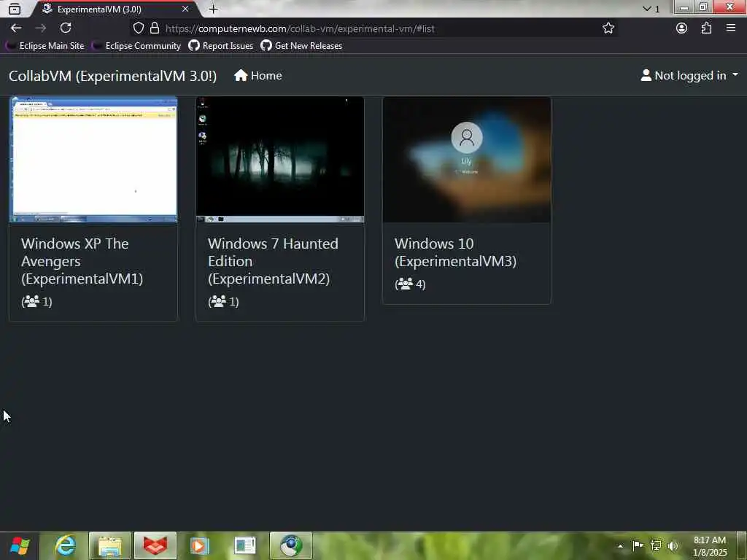
Task: Open the Report Issues bookmark
Action: click(x=220, y=46)
